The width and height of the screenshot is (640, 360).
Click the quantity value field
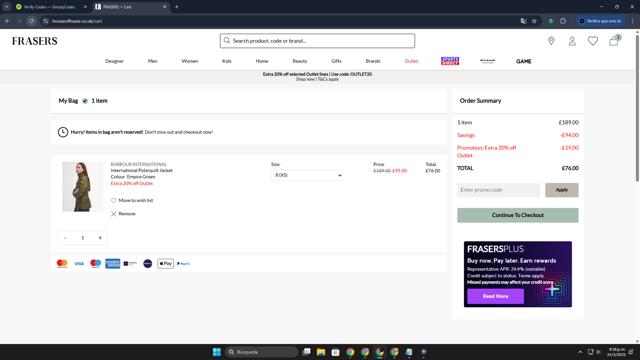82,238
